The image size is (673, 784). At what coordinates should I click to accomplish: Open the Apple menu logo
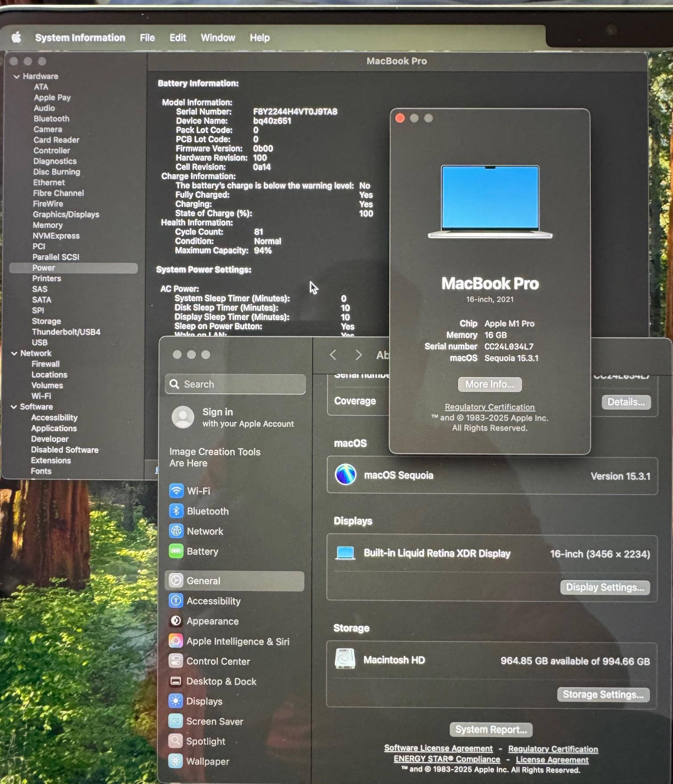[x=16, y=37]
